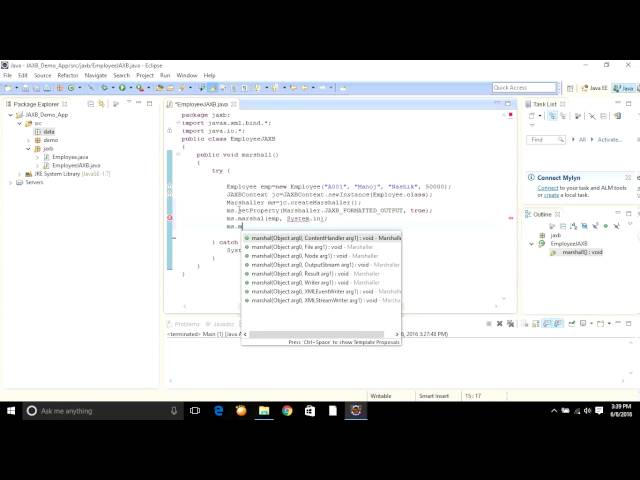Switch to the Java EE perspective
The width and height of the screenshot is (640, 480).
click(594, 88)
